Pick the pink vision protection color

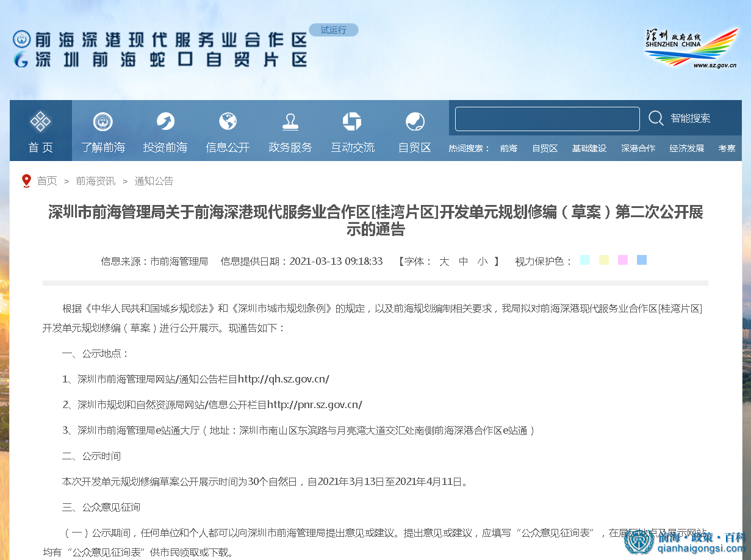point(622,259)
